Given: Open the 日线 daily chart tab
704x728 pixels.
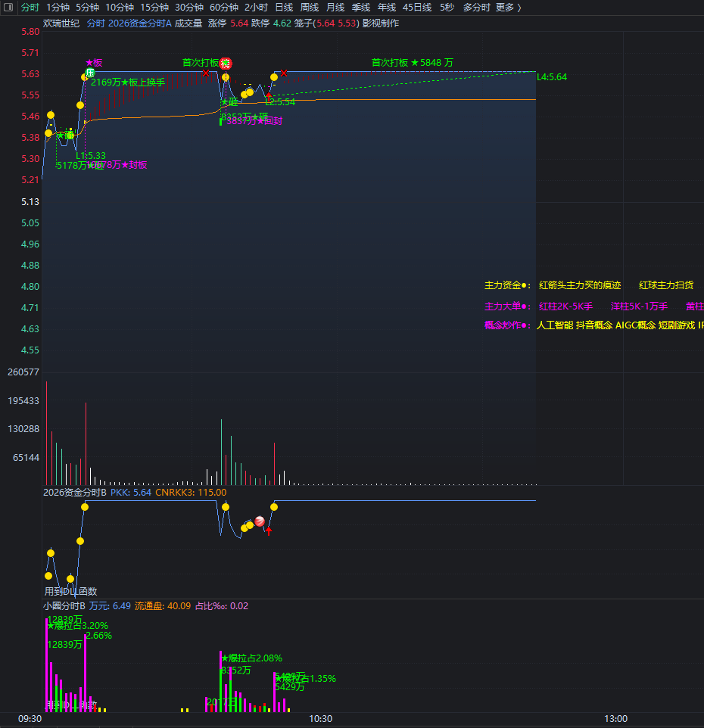Looking at the screenshot, I should pos(284,8).
